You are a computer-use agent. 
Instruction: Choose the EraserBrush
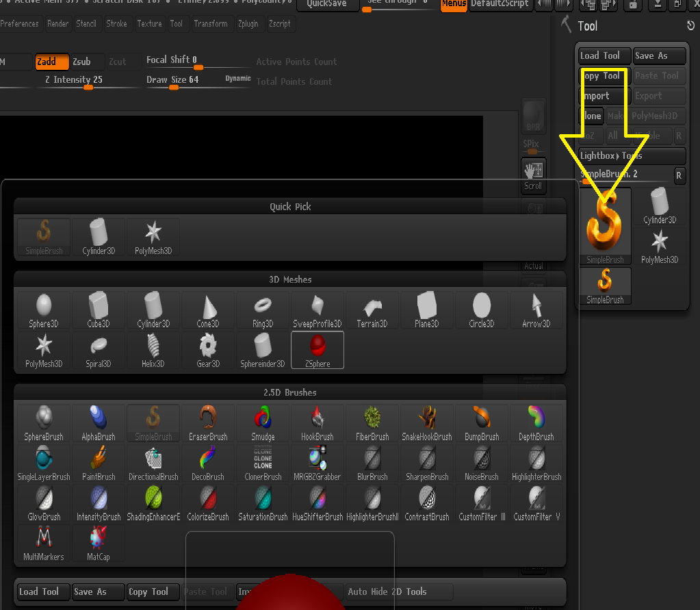click(x=208, y=423)
